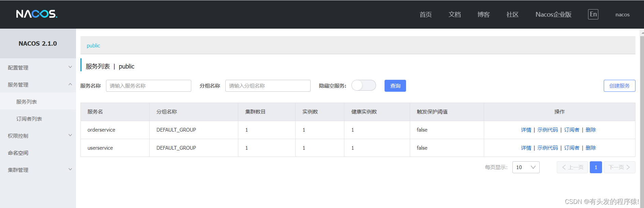Expand the 权限控制 sidebar menu
Image resolution: width=644 pixels, height=208 pixels.
[x=38, y=136]
